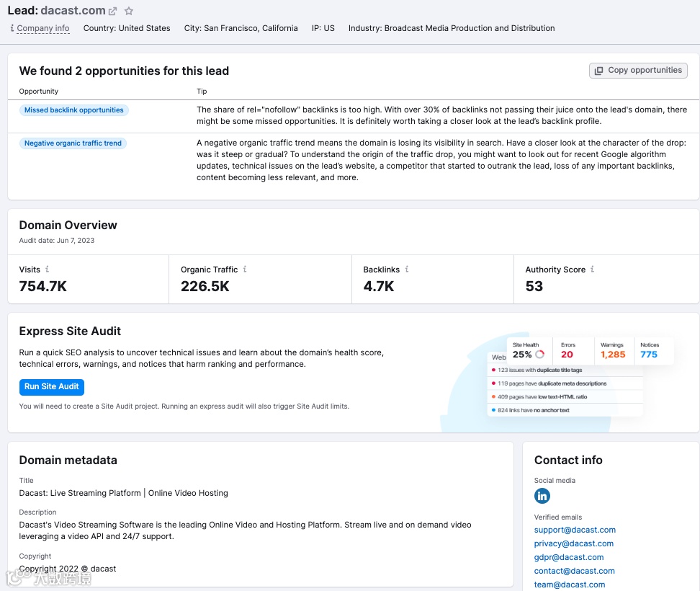
Task: Click the 'Verified emails' label
Action: pyautogui.click(x=558, y=517)
